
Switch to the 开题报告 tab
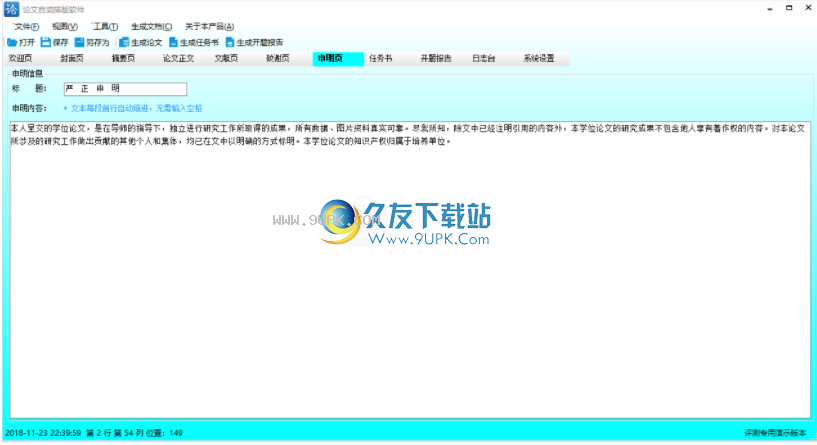[436, 58]
